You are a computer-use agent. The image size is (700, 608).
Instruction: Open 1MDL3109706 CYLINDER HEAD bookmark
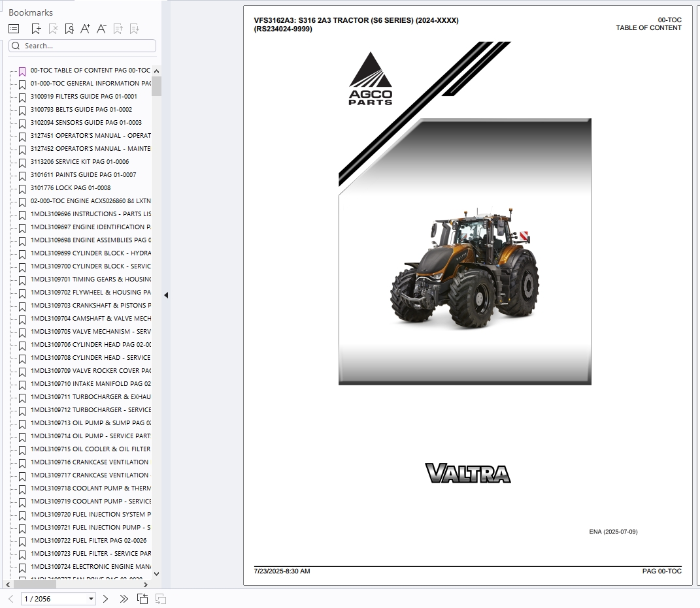click(x=91, y=345)
